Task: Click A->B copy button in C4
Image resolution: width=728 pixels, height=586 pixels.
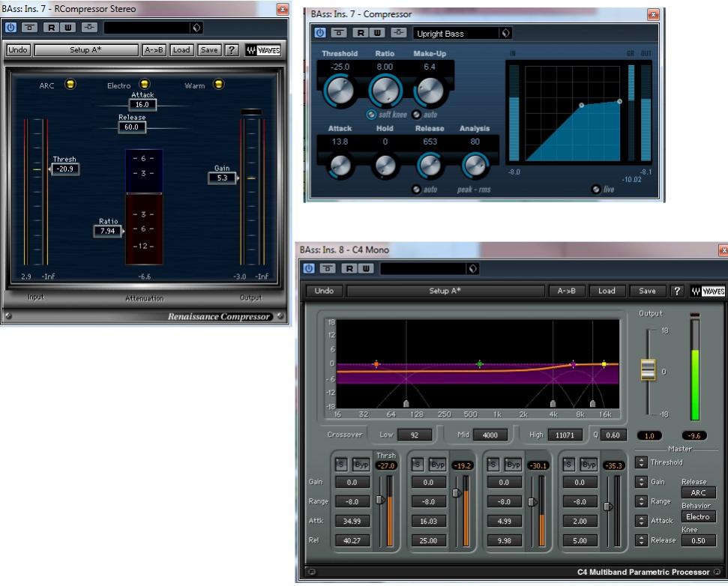Action: click(x=566, y=291)
